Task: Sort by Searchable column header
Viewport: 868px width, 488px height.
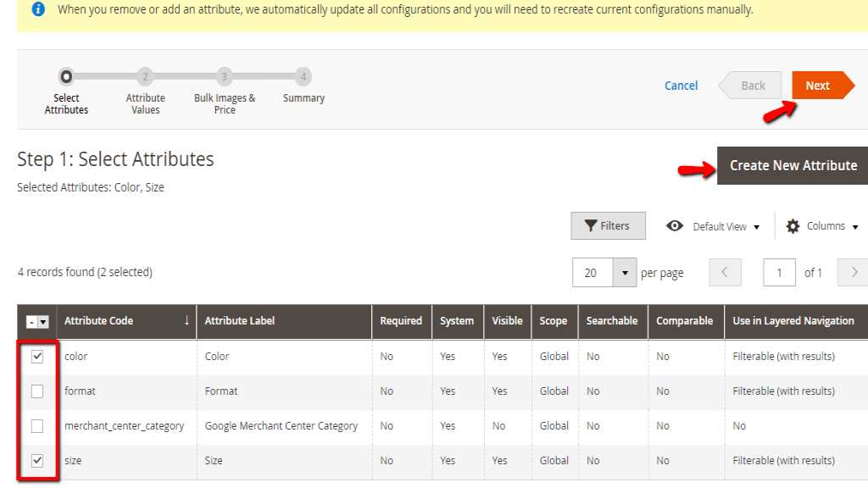Action: (x=613, y=321)
